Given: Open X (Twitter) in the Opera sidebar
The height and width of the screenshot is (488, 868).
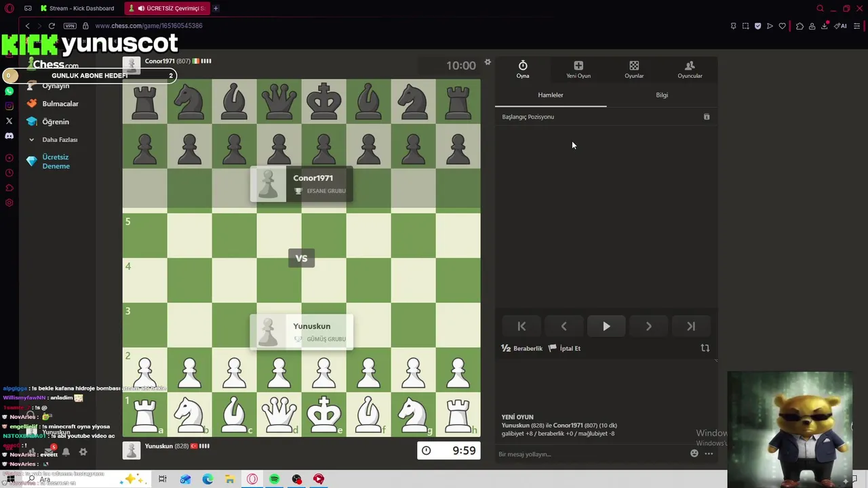Looking at the screenshot, I should pos(9,121).
